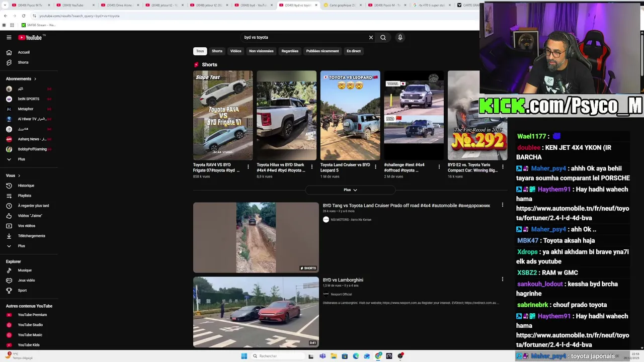The height and width of the screenshot is (362, 644).
Task: Open the Nexport Official channel link
Action: 341,294
